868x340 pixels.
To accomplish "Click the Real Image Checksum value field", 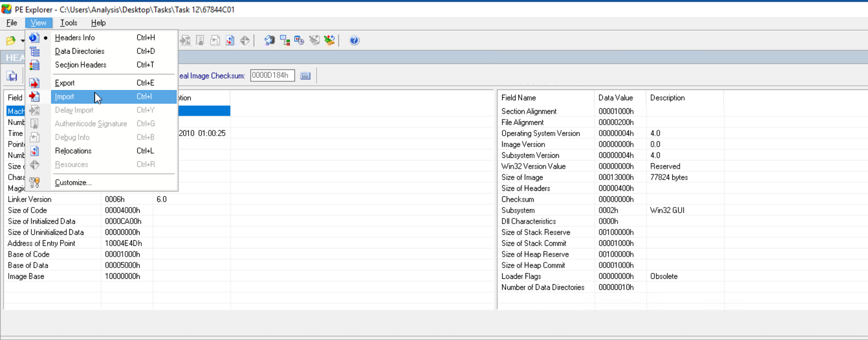I will 272,76.
